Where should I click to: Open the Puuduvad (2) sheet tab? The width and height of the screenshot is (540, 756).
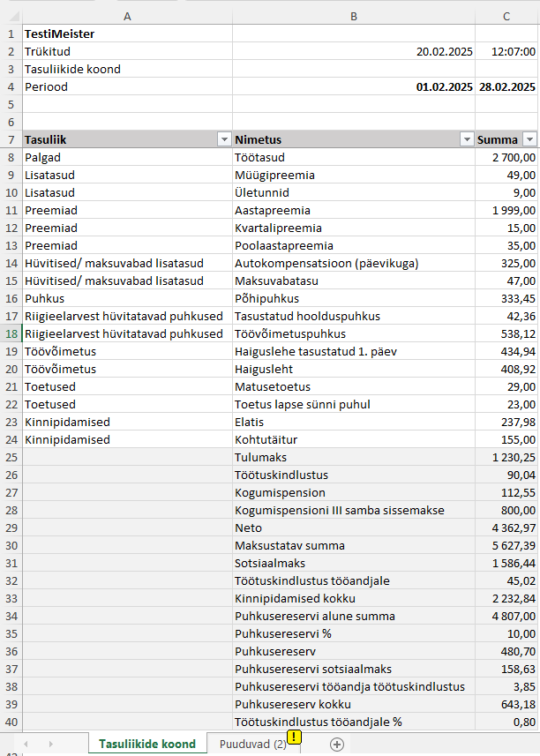coord(252,744)
